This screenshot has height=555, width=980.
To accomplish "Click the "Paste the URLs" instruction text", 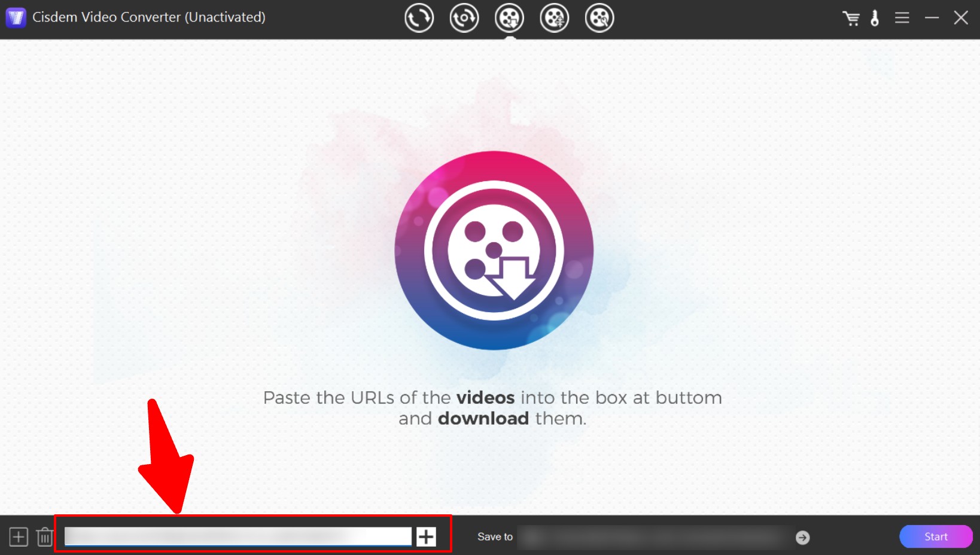I will pos(492,408).
